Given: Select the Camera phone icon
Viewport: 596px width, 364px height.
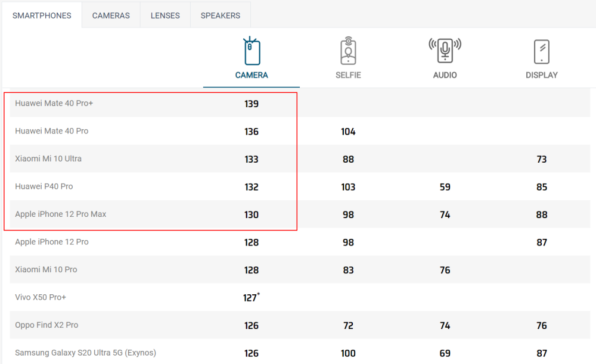Looking at the screenshot, I should coord(252,51).
